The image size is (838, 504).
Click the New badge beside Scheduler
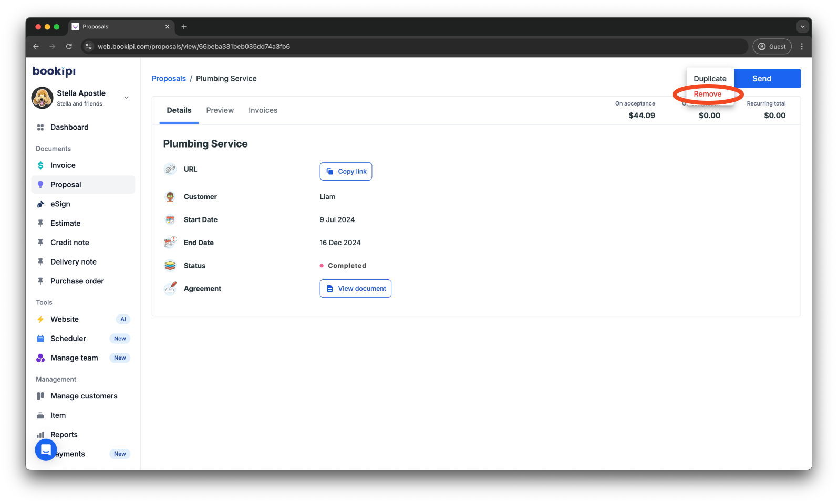point(120,339)
